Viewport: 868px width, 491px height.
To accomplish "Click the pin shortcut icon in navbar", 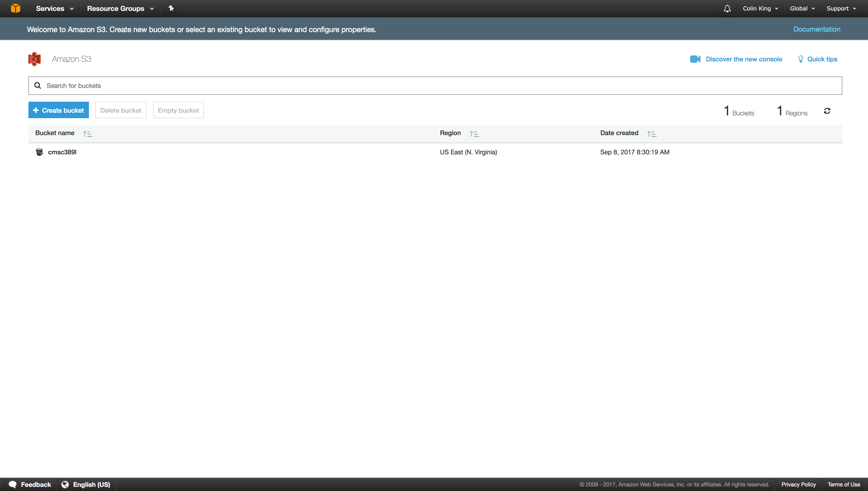I will point(171,8).
